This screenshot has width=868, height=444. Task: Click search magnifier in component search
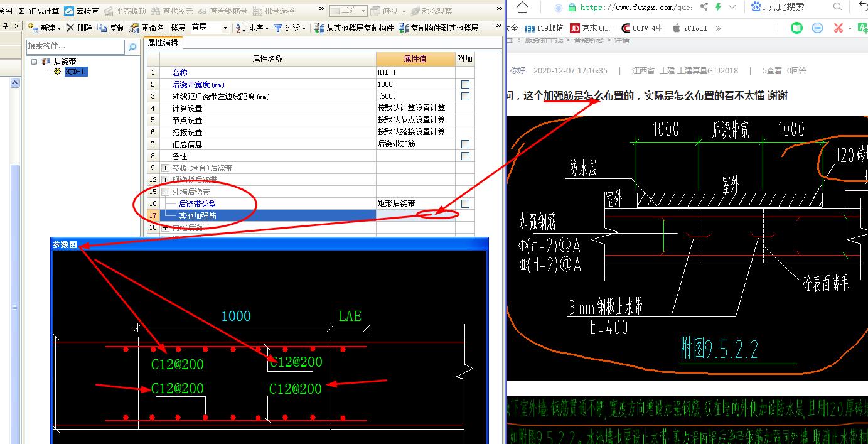pyautogui.click(x=132, y=46)
